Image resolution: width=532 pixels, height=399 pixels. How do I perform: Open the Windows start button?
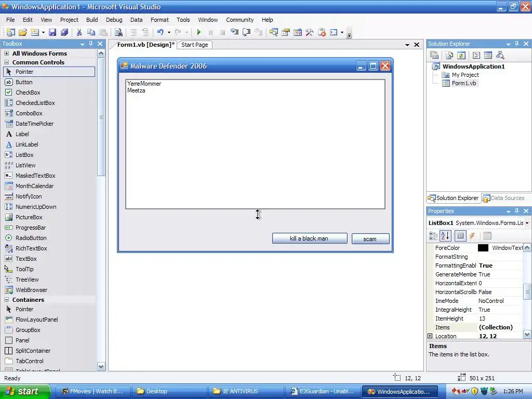point(25,391)
